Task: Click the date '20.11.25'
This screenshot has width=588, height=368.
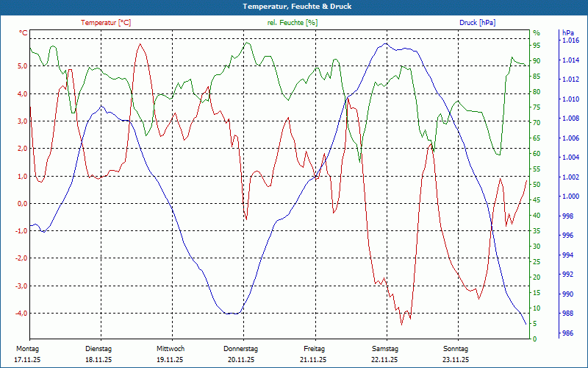Action: [x=241, y=360]
